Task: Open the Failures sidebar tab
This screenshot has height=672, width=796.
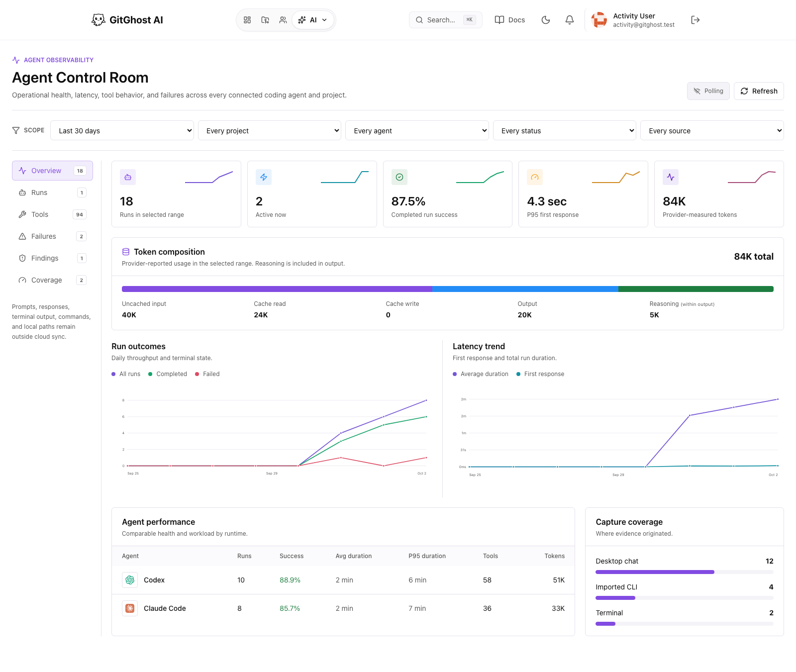Action: [x=52, y=236]
